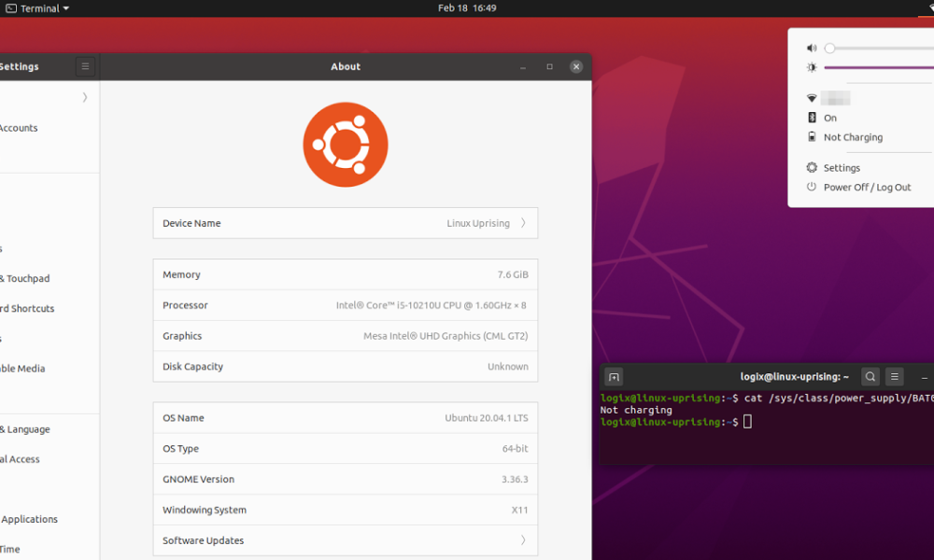934x560 pixels.
Task: Click the brightness sun icon in system menu
Action: click(812, 67)
